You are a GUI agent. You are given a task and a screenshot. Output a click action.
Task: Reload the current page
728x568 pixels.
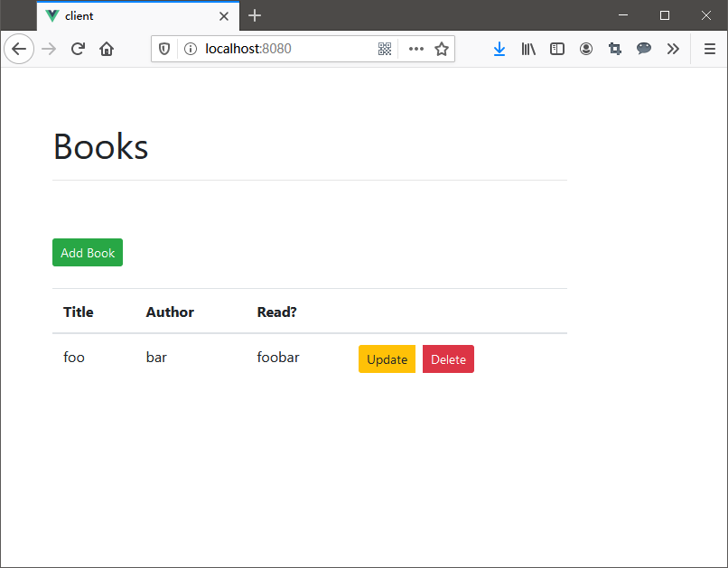click(x=77, y=49)
